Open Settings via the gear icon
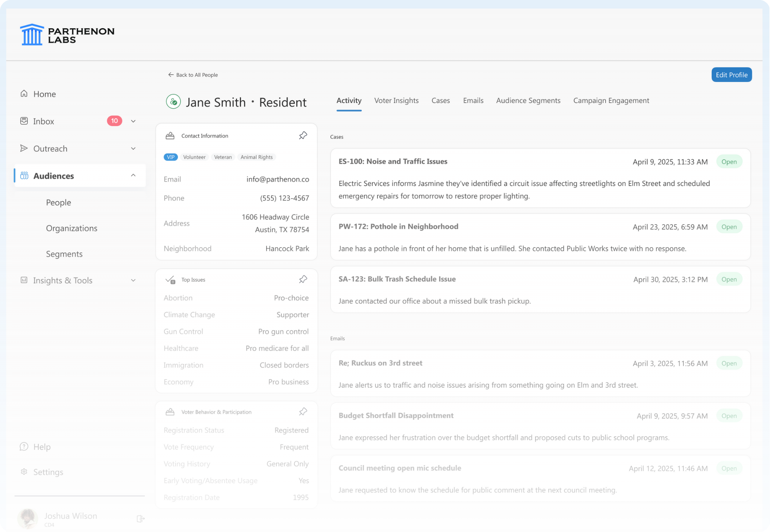Screen dimensions: 770x532 (x=24, y=472)
